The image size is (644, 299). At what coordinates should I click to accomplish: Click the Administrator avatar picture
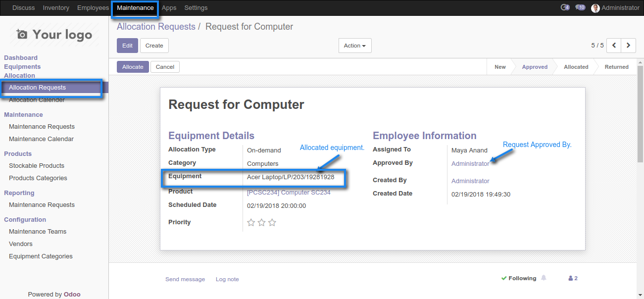click(595, 8)
